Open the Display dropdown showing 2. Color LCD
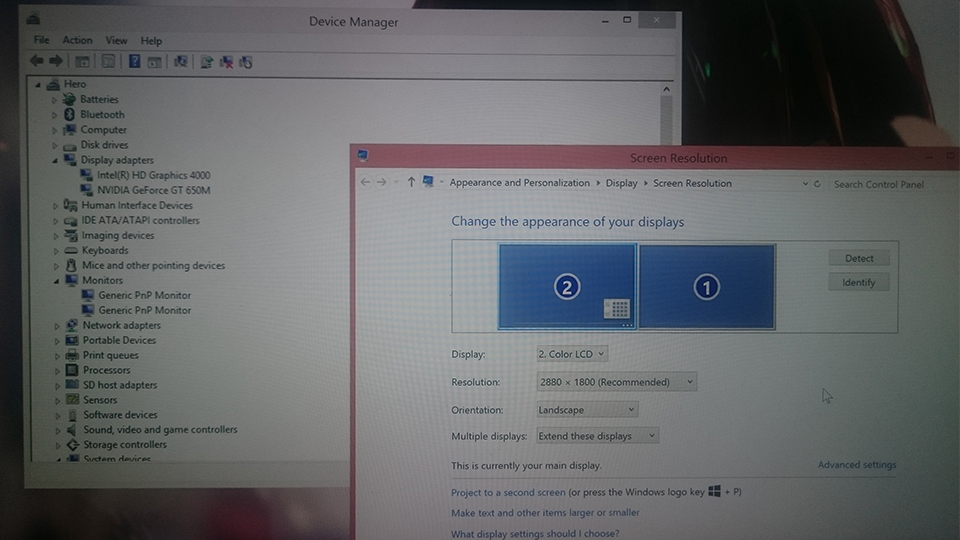Viewport: 960px width, 540px height. [572, 354]
